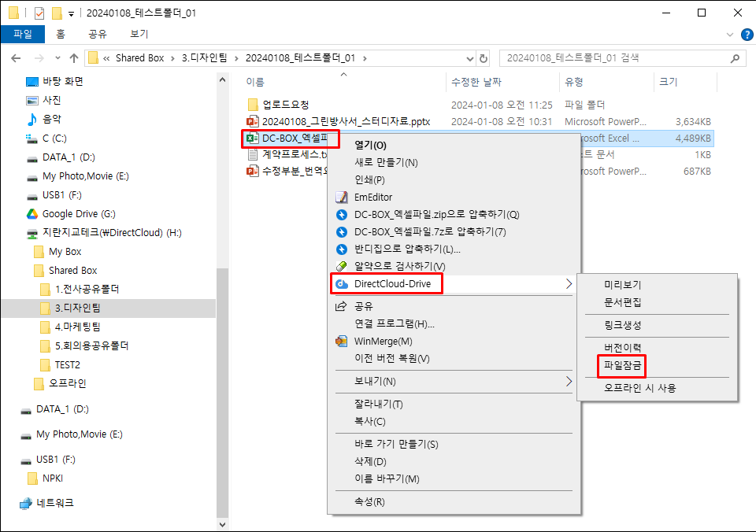Click the up-directory arrow in navigation bar
This screenshot has height=532, width=756.
[x=74, y=58]
